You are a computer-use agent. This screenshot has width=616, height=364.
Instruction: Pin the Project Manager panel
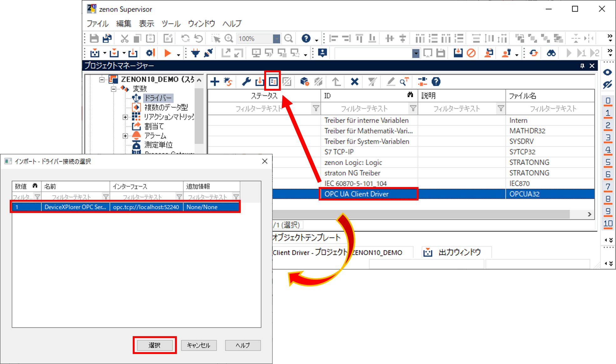coord(582,66)
